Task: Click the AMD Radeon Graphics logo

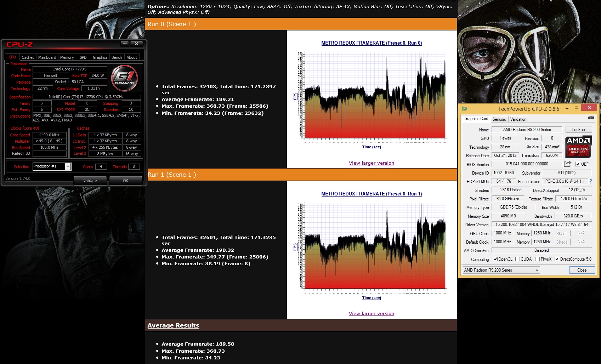Action: (x=578, y=146)
